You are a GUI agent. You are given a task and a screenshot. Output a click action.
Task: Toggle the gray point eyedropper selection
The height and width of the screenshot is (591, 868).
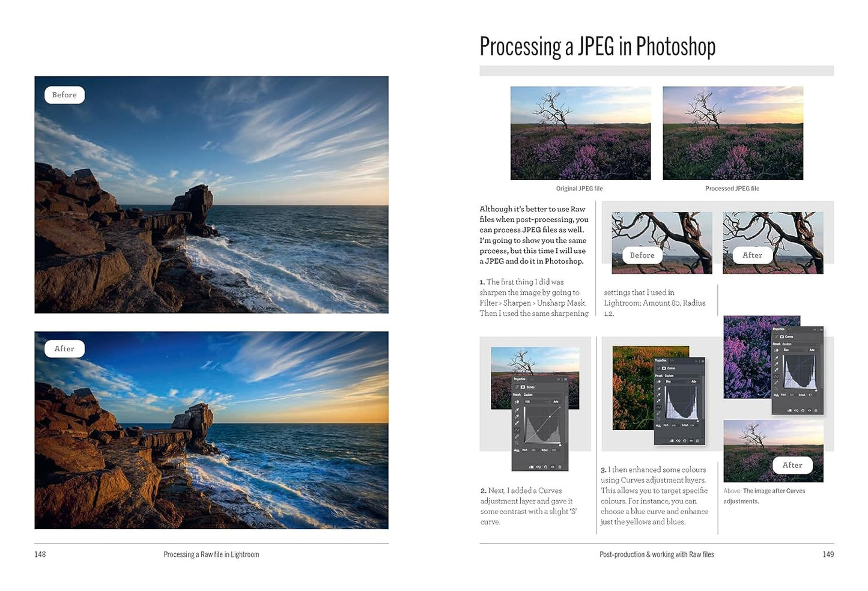click(517, 416)
